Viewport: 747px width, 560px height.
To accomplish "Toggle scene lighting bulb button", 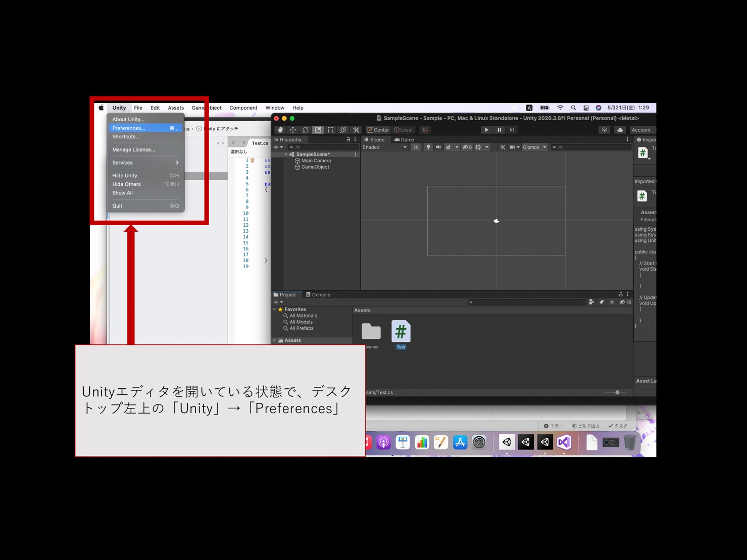I will click(428, 147).
